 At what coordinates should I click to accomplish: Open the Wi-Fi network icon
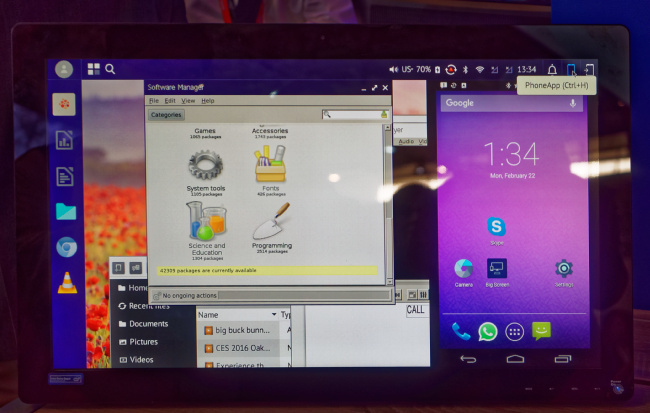480,70
